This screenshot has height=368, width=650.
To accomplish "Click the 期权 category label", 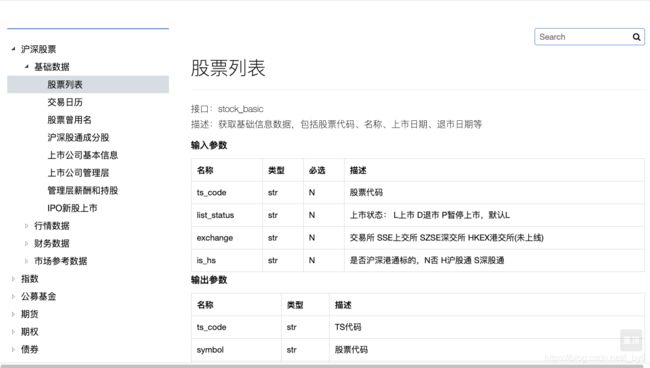I will tap(30, 332).
